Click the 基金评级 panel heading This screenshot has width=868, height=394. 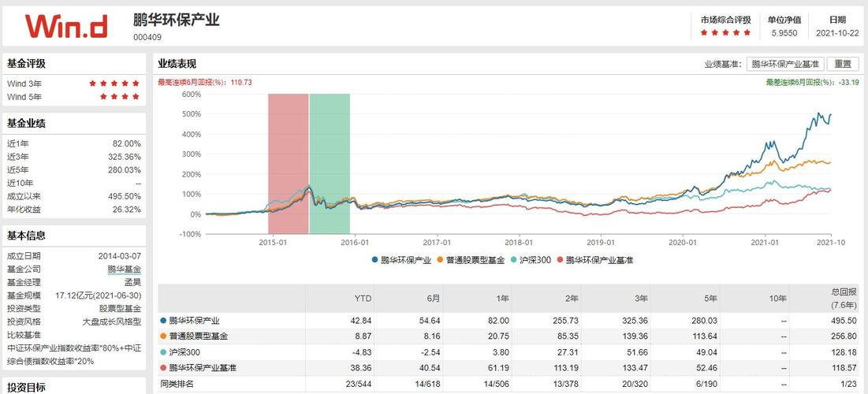(x=26, y=64)
